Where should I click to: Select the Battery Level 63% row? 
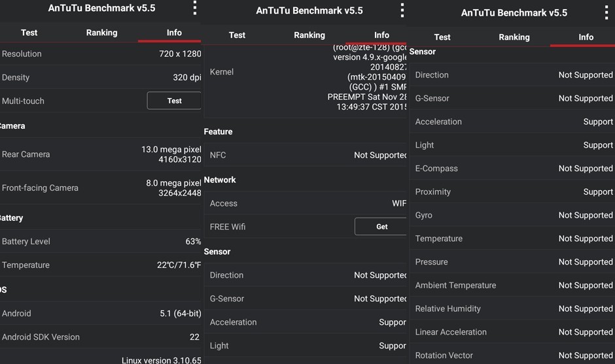click(x=101, y=241)
